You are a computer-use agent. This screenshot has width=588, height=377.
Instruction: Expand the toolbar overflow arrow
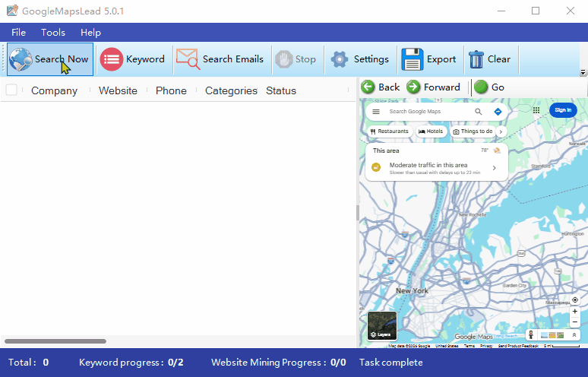[x=583, y=72]
